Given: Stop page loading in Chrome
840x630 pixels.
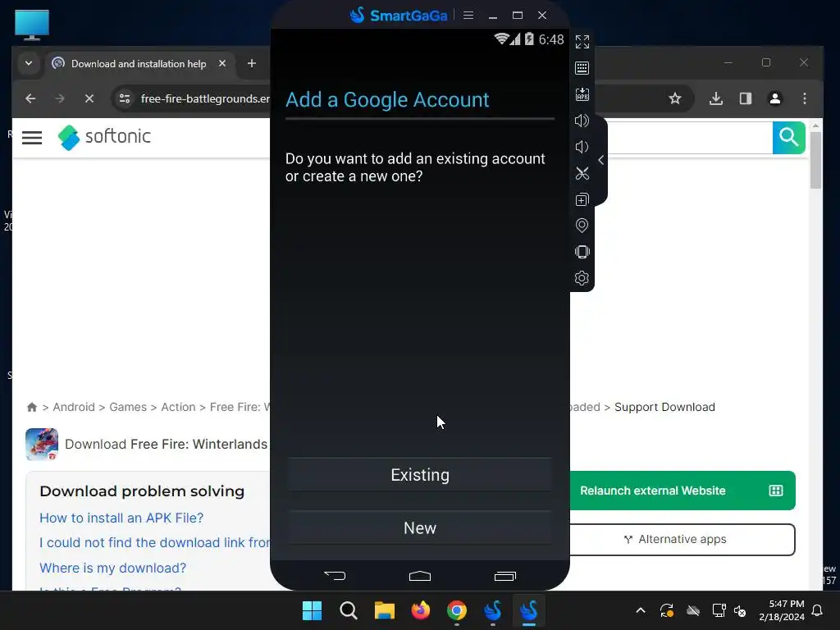Looking at the screenshot, I should point(89,98).
